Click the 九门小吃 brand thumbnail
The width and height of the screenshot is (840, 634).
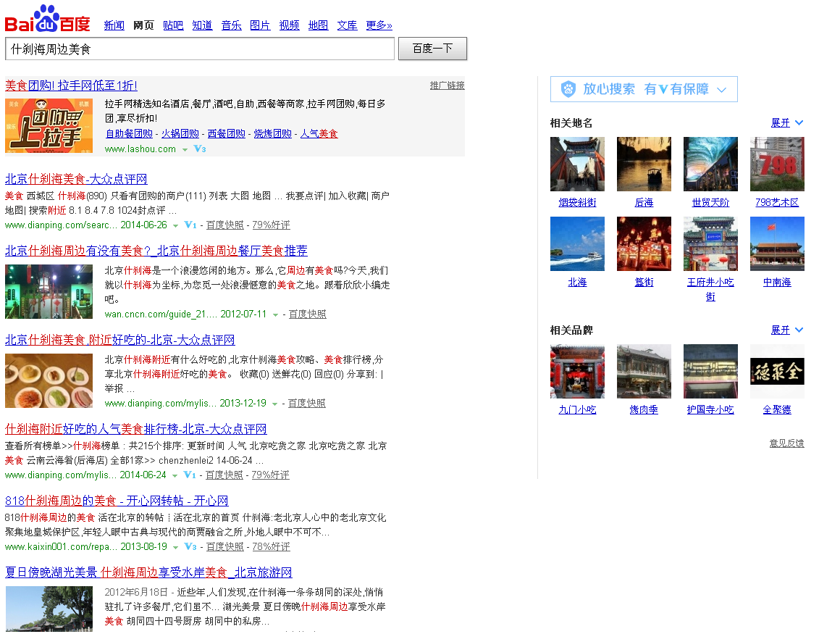(578, 372)
